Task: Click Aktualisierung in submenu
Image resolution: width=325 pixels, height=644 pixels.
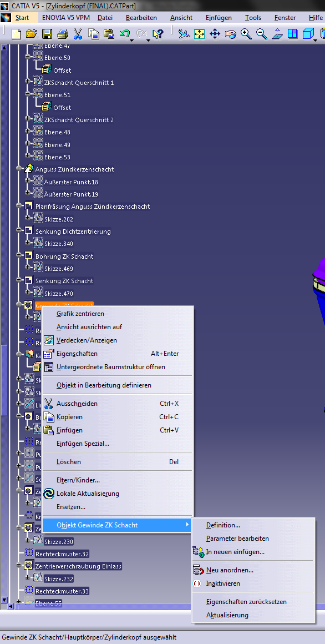Action: (x=253, y=615)
